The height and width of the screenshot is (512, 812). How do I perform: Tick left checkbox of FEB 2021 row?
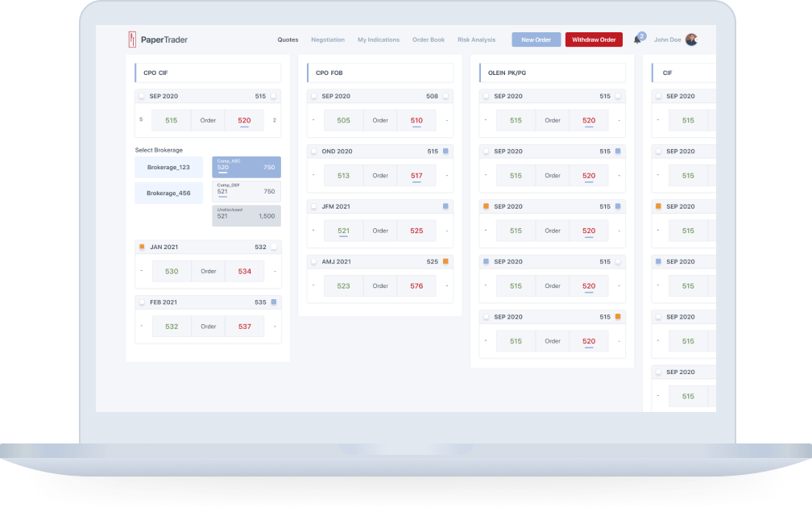click(142, 302)
